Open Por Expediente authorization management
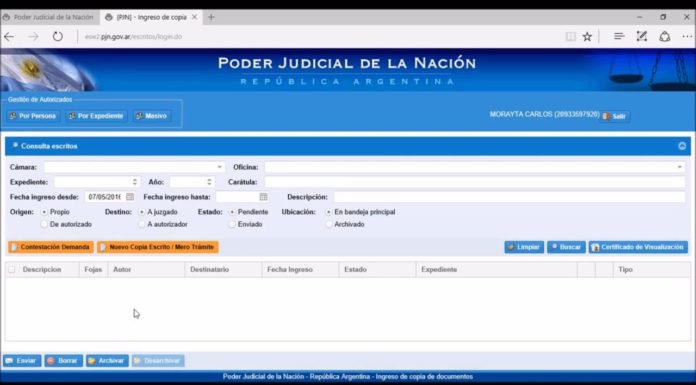 coord(96,116)
